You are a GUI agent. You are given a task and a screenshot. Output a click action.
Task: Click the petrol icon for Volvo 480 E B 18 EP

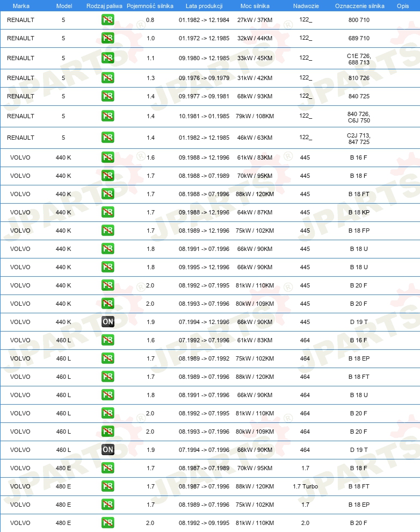coord(108,505)
